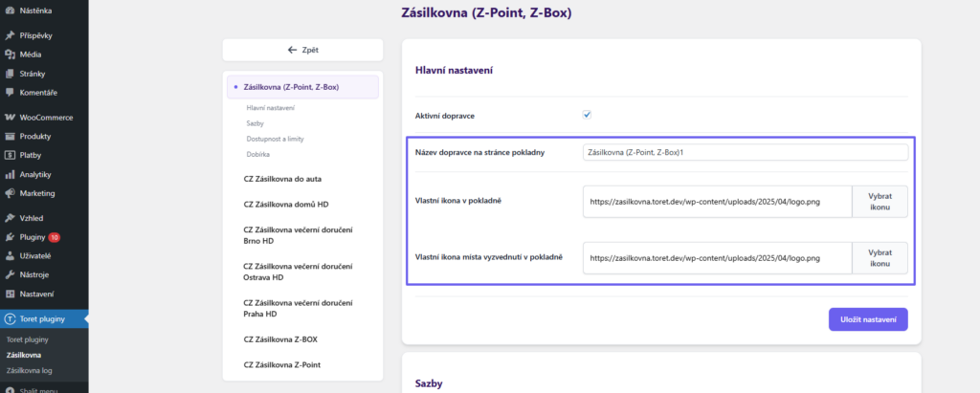980x393 pixels.
Task: Select the Zásilkovna submenu item
Action: click(24, 355)
